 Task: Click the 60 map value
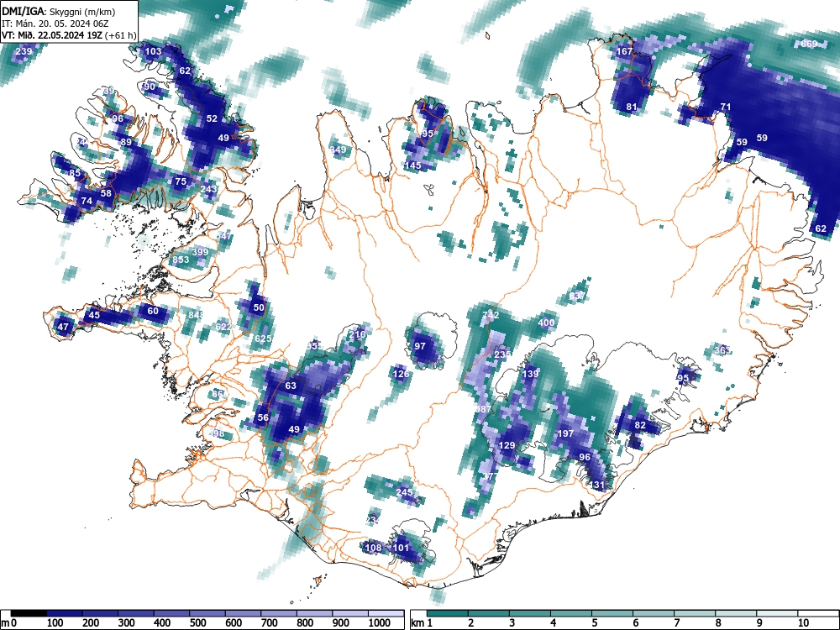153,312
